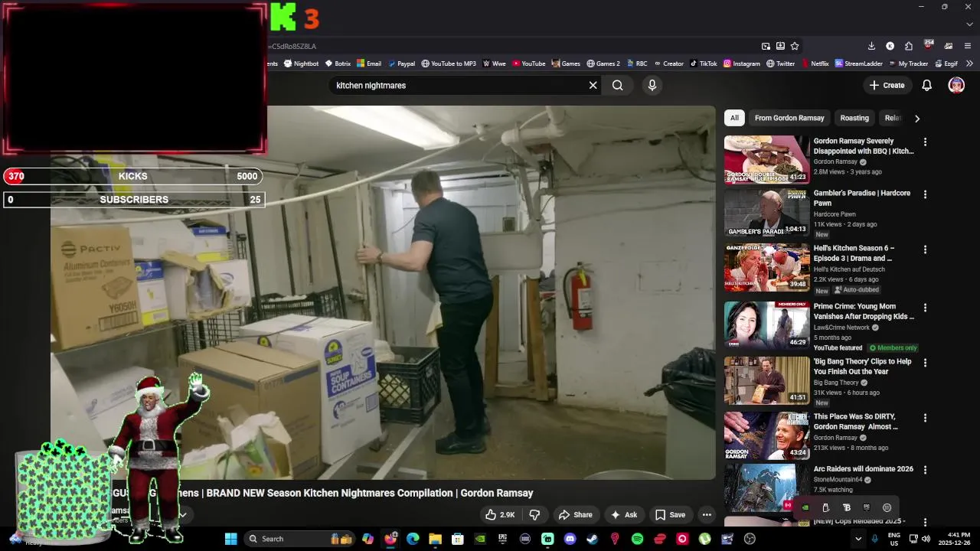Start voice search with the microphone icon
Viewport: 980px width, 551px height.
(x=652, y=86)
